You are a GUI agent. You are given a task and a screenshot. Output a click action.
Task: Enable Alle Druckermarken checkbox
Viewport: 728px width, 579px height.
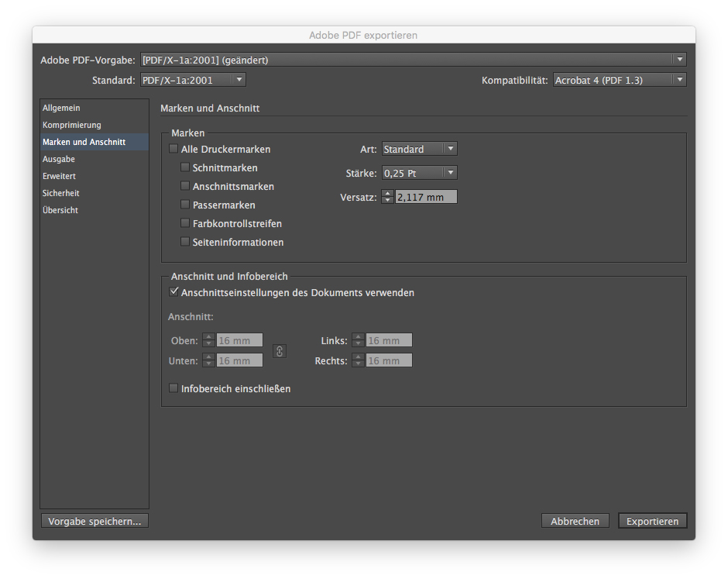click(x=173, y=149)
